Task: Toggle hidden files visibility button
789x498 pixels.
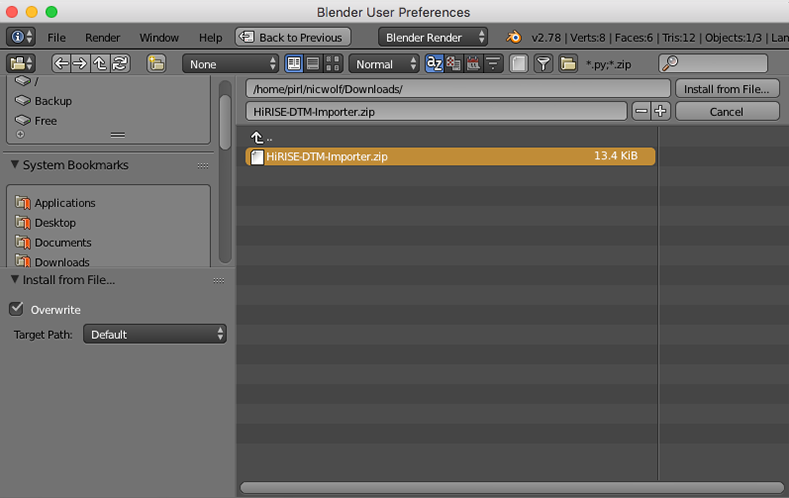Action: (x=518, y=63)
